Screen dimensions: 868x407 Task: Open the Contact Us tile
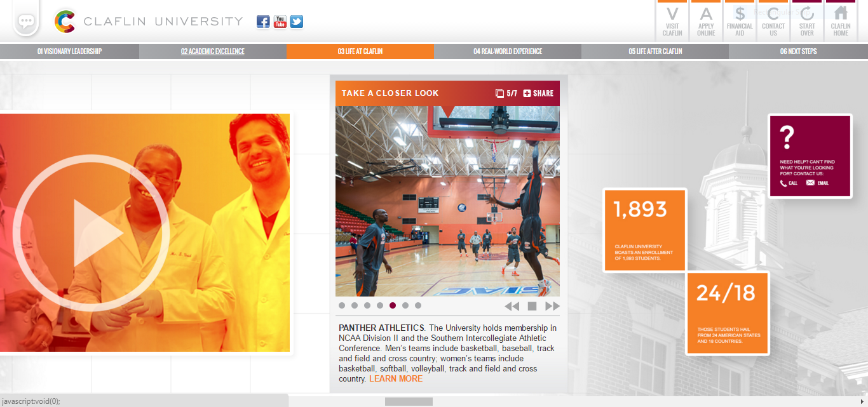click(x=773, y=20)
